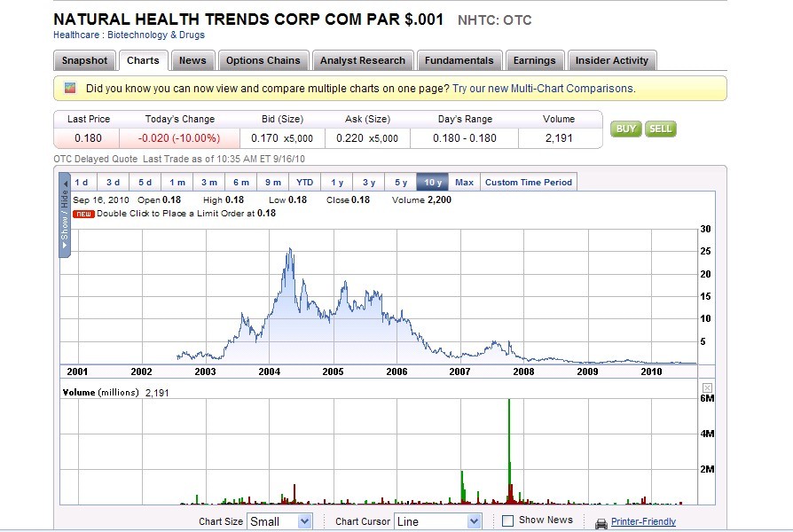This screenshot has height=532, width=793.
Task: Collapse panel using Show / Hide handle
Action: point(65,215)
